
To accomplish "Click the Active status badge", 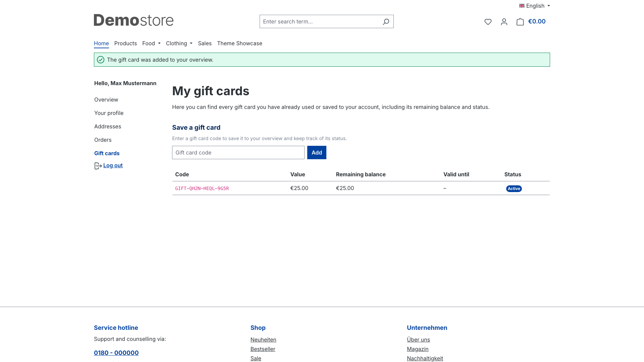I will tap(514, 189).
